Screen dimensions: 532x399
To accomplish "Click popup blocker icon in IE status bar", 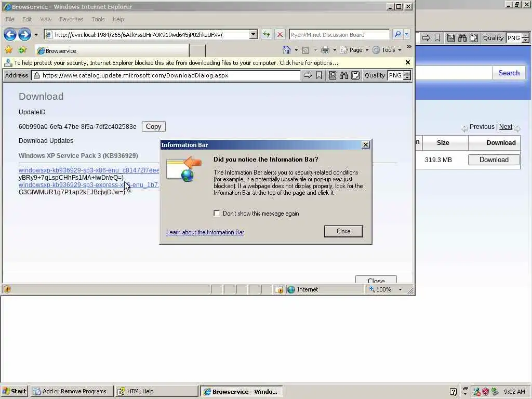I will point(278,289).
